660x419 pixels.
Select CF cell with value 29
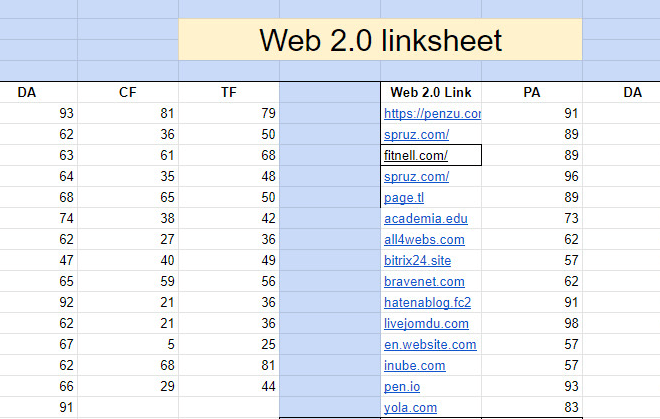128,387
